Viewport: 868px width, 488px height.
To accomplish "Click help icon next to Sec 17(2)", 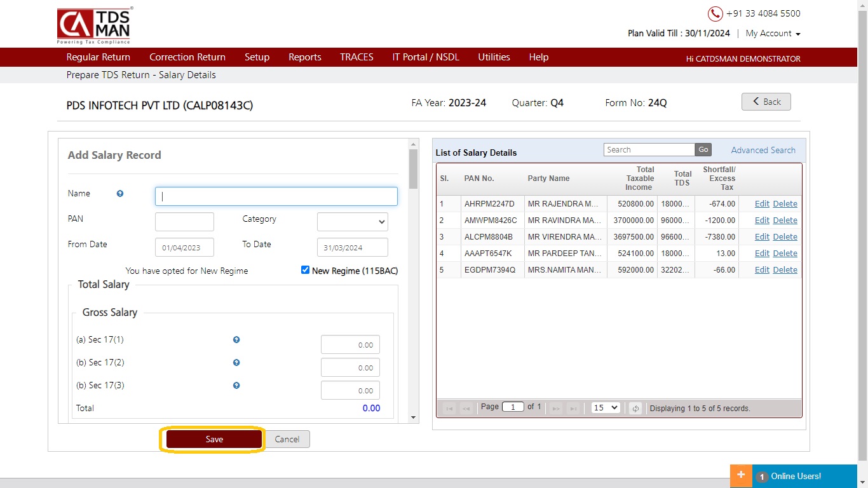I will tap(236, 363).
